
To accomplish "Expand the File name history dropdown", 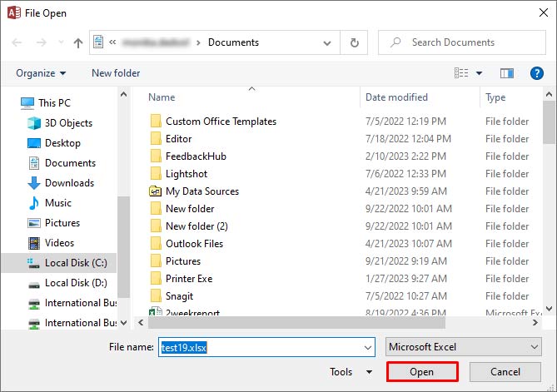I will click(367, 347).
